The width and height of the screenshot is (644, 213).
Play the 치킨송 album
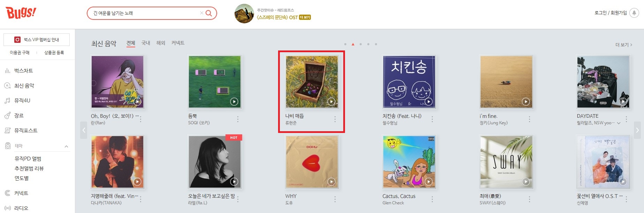(x=429, y=102)
